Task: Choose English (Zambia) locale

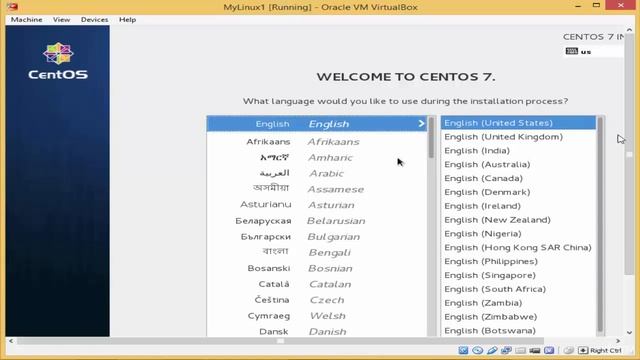Action: pyautogui.click(x=518, y=303)
